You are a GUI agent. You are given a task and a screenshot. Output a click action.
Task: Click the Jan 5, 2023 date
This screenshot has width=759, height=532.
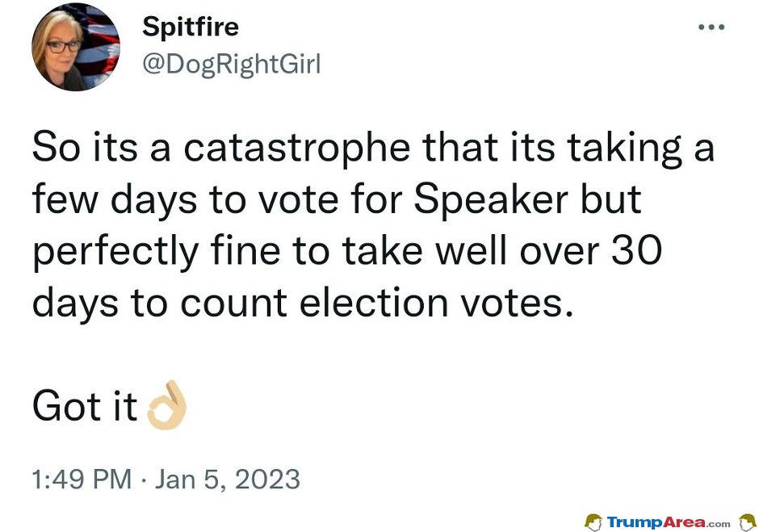[228, 480]
